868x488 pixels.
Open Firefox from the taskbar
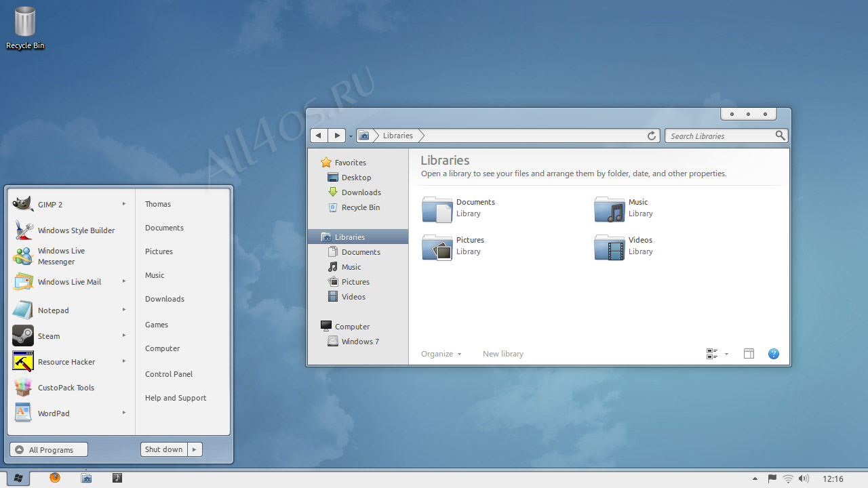point(55,478)
